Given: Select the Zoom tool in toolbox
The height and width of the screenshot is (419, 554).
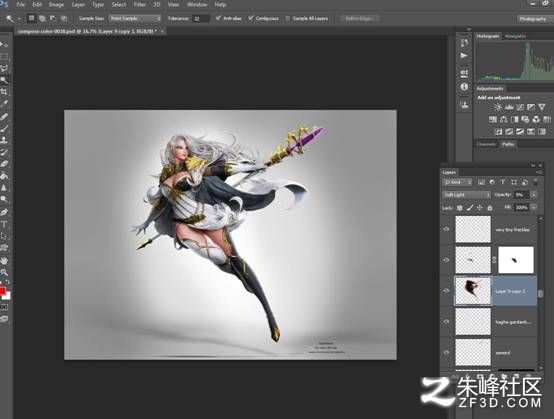Looking at the screenshot, I should (x=4, y=272).
